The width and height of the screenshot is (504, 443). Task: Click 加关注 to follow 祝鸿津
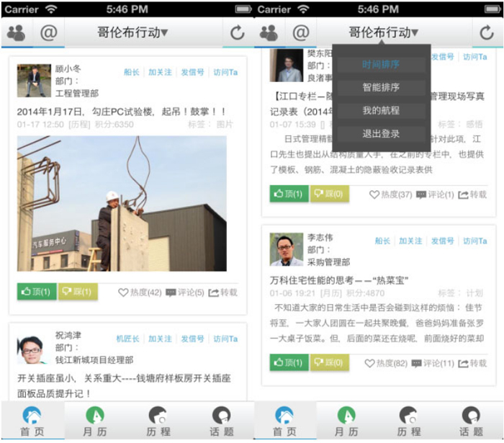click(160, 339)
